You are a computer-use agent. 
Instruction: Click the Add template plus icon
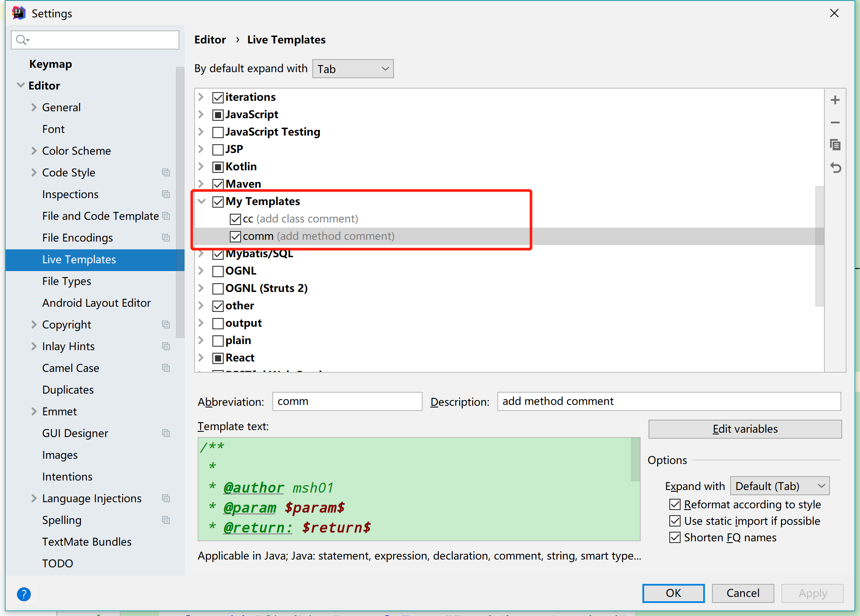(835, 100)
